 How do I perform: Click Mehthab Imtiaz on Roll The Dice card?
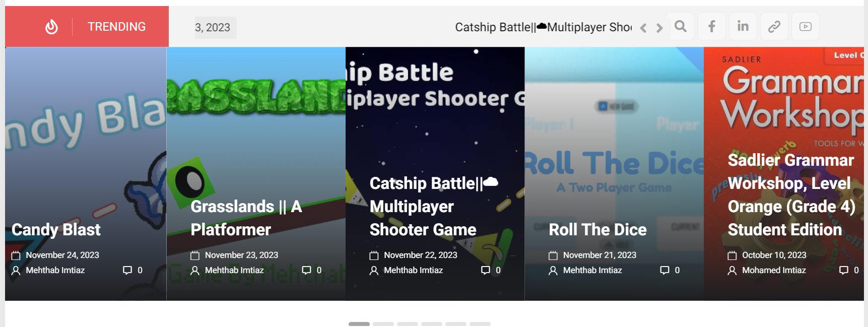pos(592,271)
